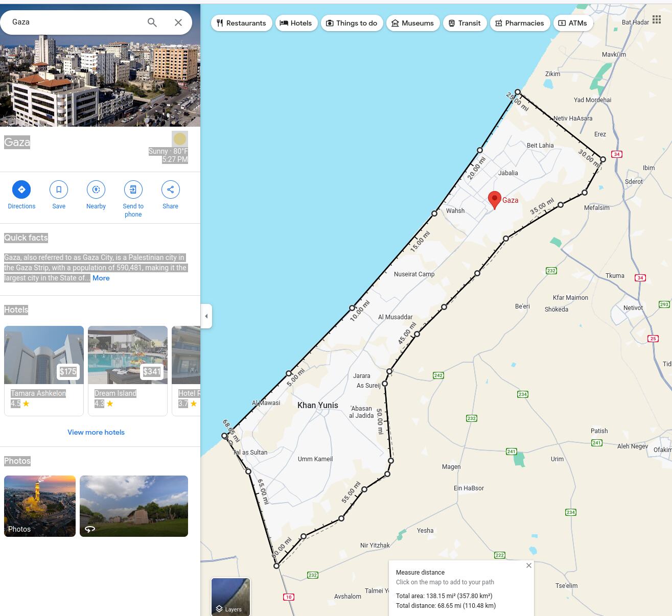Collapse the side panel arrow
Screen dimensions: 672x616
206,316
